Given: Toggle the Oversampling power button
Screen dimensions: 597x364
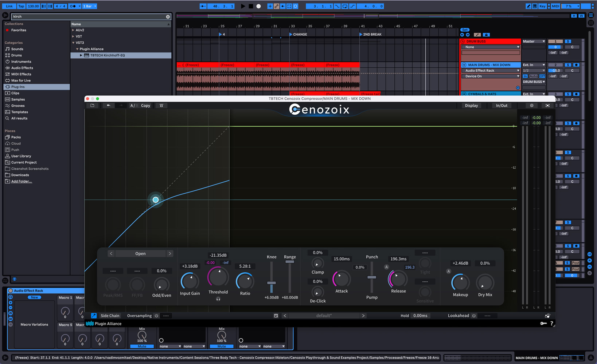Looking at the screenshot, I should pyautogui.click(x=156, y=316).
